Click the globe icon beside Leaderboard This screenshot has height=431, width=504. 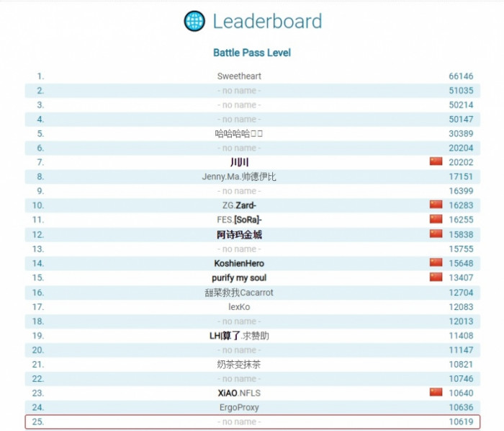(x=194, y=21)
